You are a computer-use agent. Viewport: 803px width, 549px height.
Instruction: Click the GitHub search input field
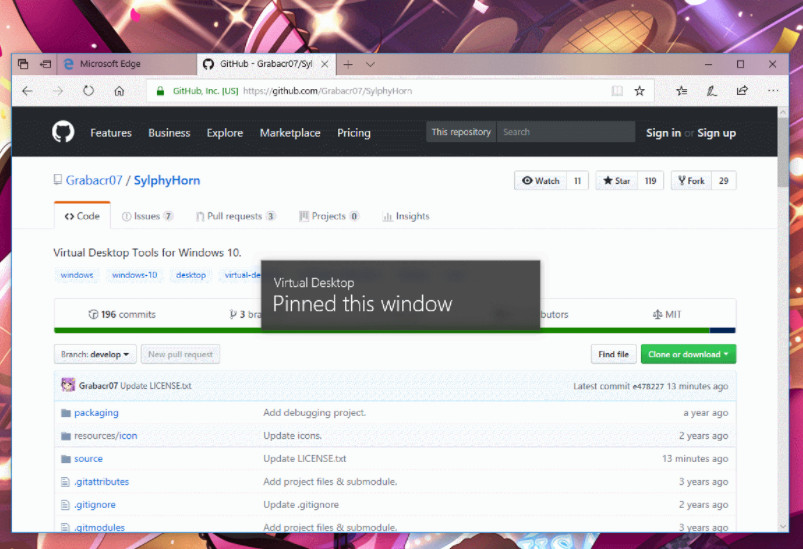coord(566,132)
